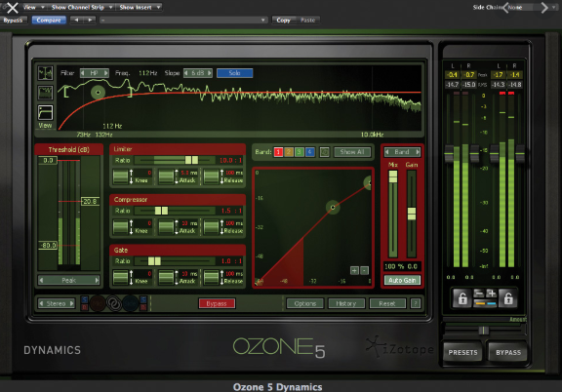Screen dimensions: 562x392
Task: Click the right arrow of the Peak mode selector
Action: coord(97,280)
